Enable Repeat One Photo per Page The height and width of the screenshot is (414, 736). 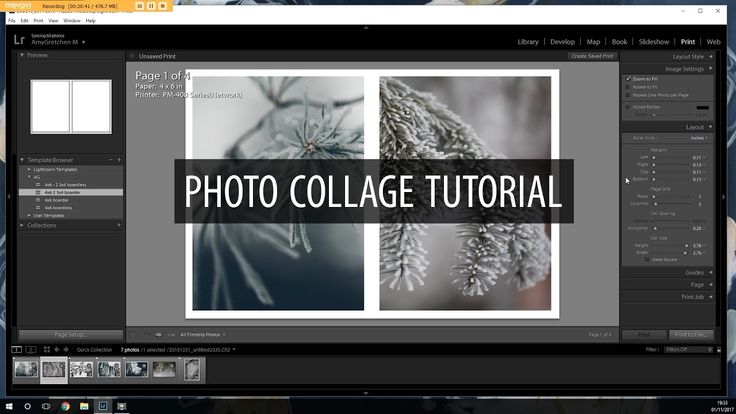(628, 95)
